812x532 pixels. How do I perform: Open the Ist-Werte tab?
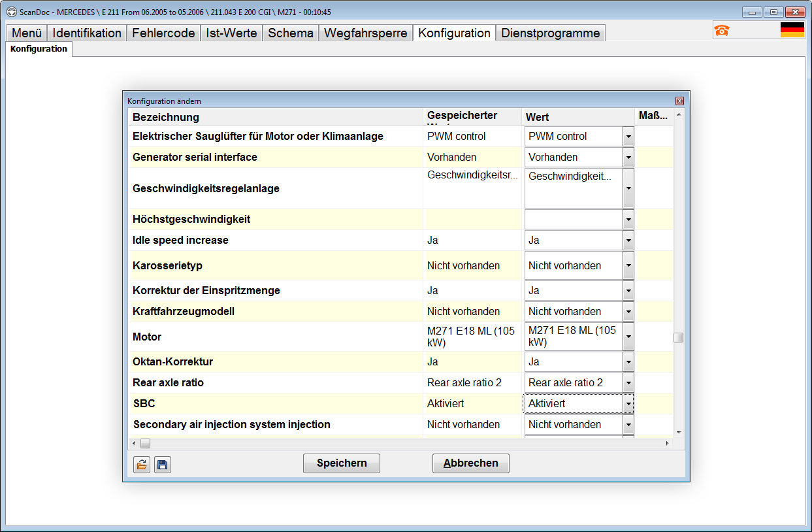231,33
